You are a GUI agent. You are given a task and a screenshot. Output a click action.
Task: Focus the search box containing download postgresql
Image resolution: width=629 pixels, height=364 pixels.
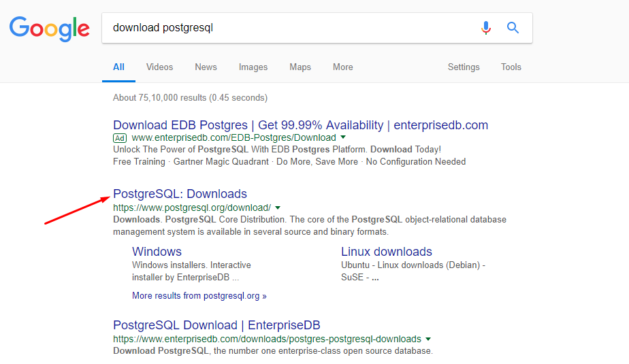[x=286, y=28]
